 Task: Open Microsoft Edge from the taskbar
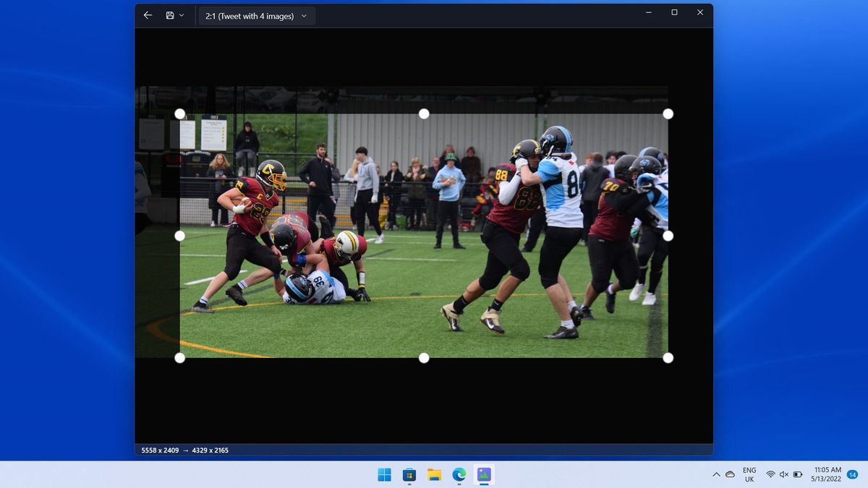pyautogui.click(x=459, y=475)
